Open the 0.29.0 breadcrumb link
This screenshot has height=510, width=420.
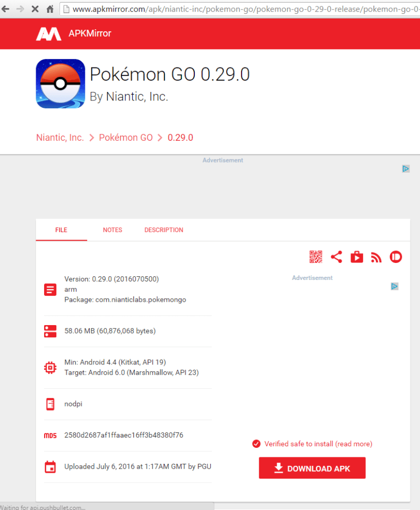(181, 138)
